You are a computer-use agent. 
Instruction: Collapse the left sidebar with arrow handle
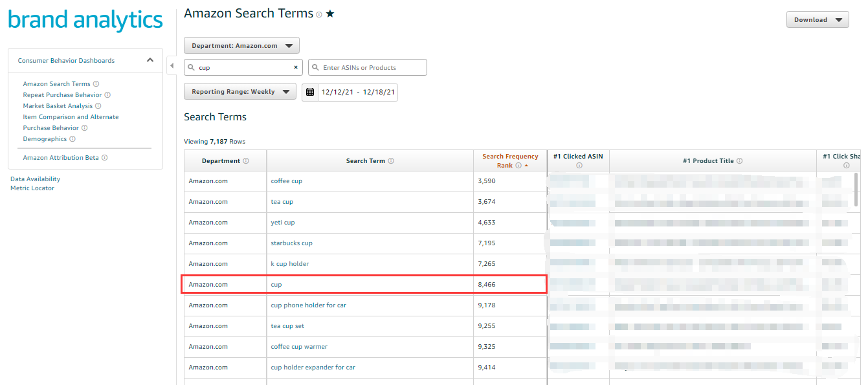coord(172,66)
